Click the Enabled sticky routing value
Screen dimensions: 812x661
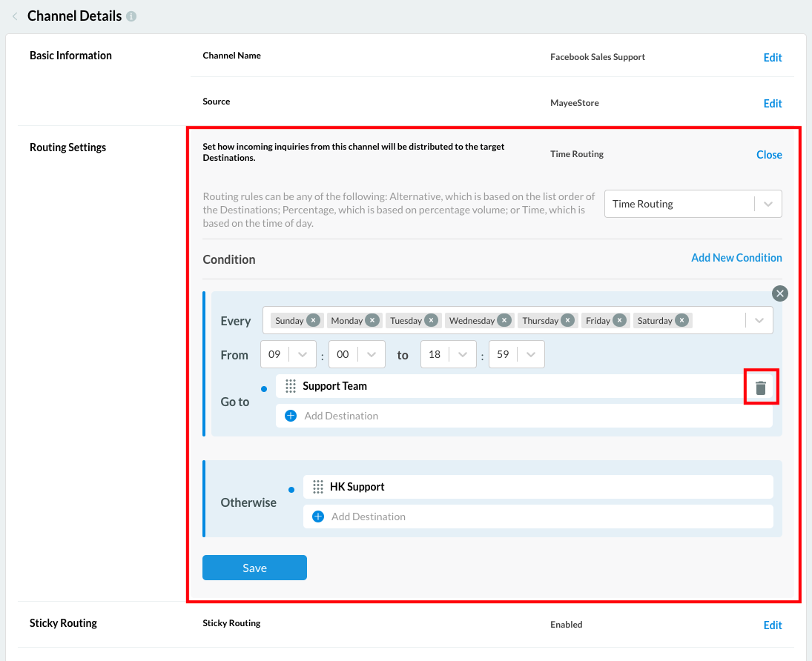[x=566, y=625]
